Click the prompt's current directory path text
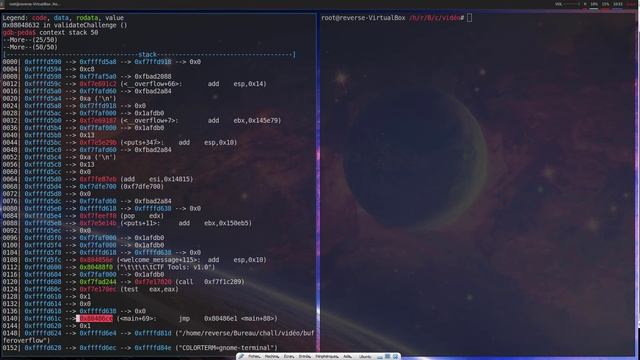640x360 pixels. [x=435, y=18]
